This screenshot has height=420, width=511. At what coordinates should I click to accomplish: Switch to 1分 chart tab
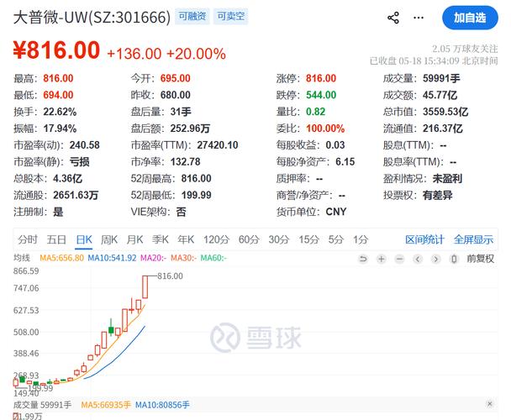pyautogui.click(x=361, y=239)
